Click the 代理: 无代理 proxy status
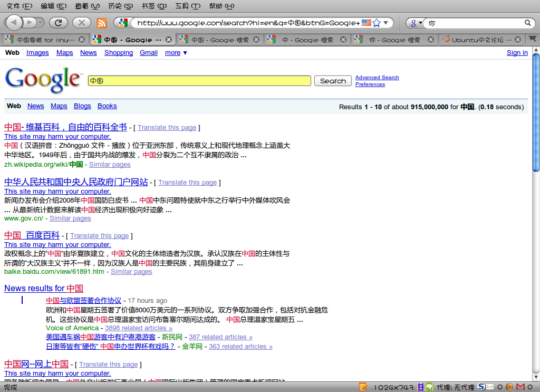Screen dimensions: 540x392 (x=455, y=387)
